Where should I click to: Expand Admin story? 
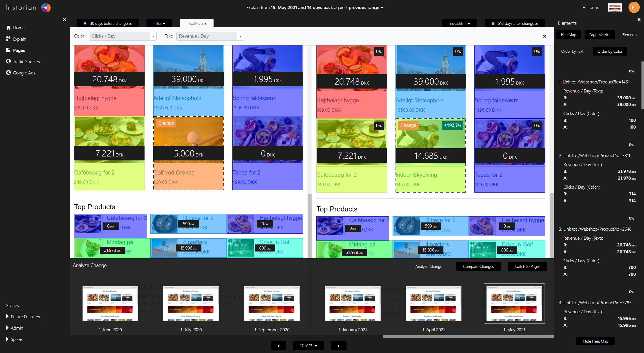pos(15,328)
